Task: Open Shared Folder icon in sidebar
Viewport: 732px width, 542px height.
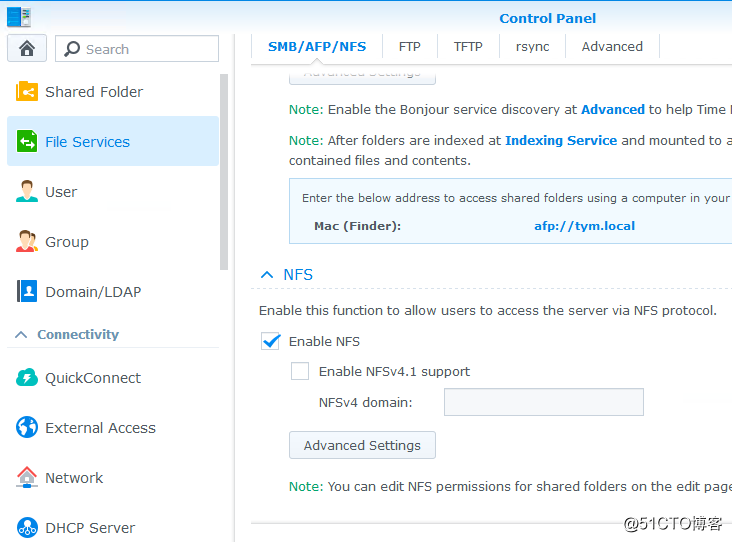Action: (x=27, y=91)
